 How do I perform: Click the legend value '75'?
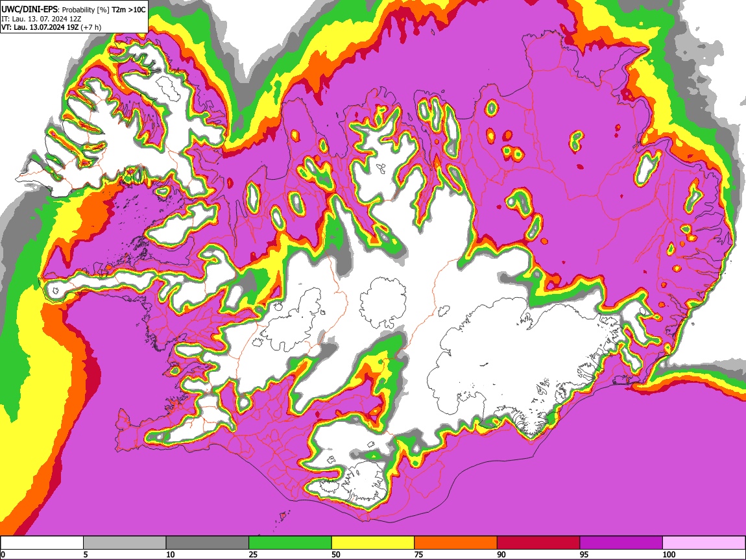[418, 554]
